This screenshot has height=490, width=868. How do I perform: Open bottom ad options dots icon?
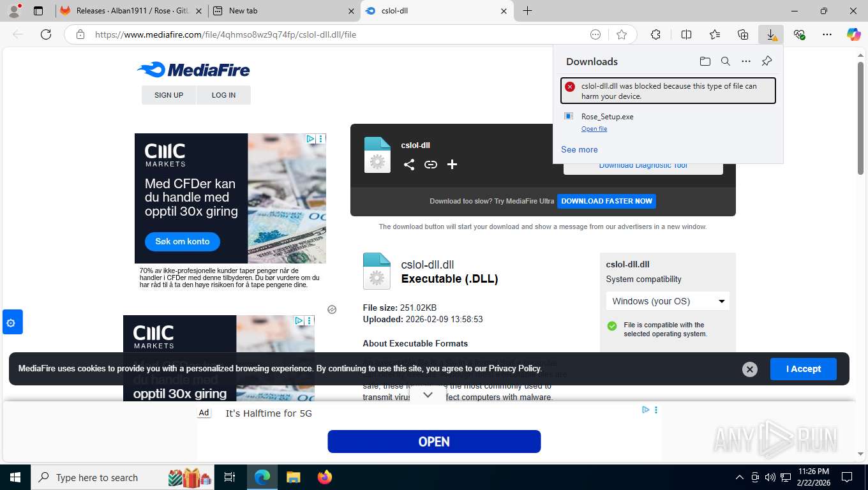(656, 410)
